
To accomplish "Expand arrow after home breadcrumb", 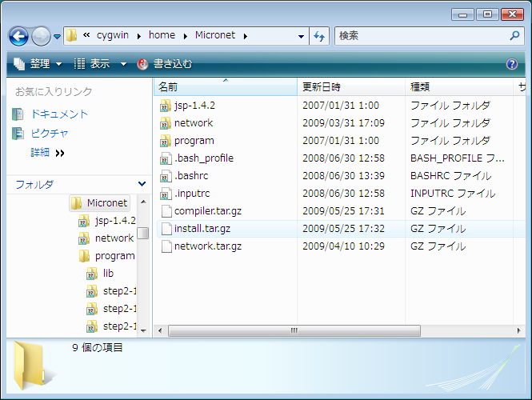I will point(186,36).
